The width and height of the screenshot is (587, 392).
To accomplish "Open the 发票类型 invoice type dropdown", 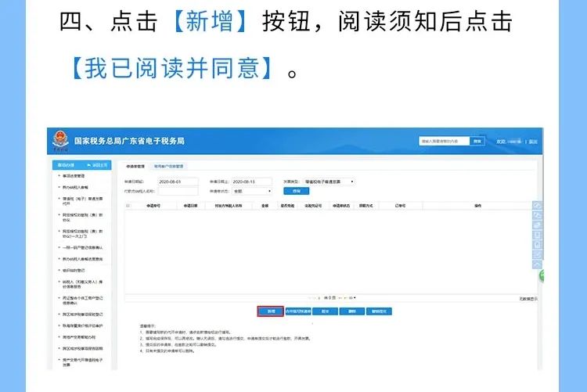I will tap(329, 182).
